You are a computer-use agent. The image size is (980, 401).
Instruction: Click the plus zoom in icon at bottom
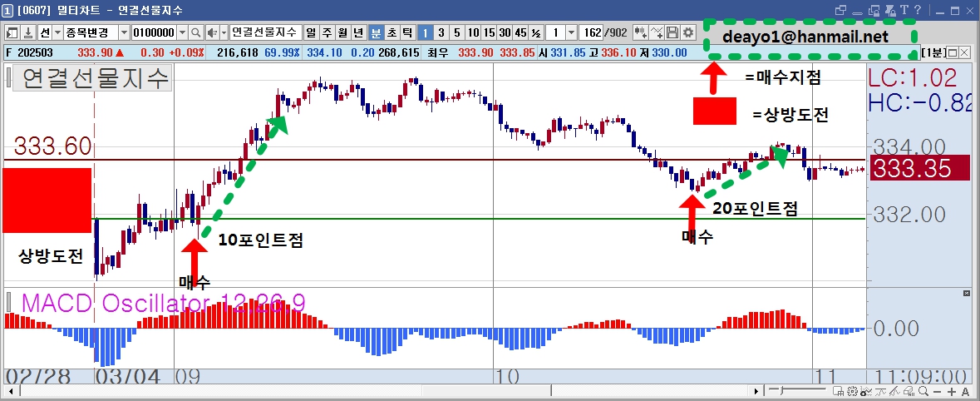point(952,392)
